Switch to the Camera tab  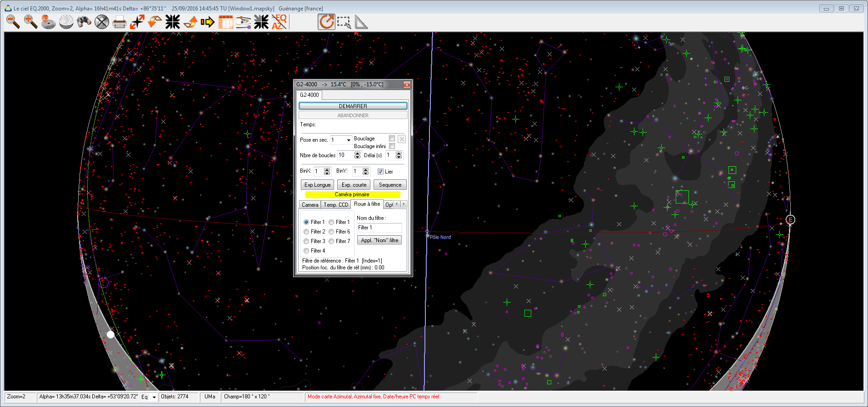(310, 205)
